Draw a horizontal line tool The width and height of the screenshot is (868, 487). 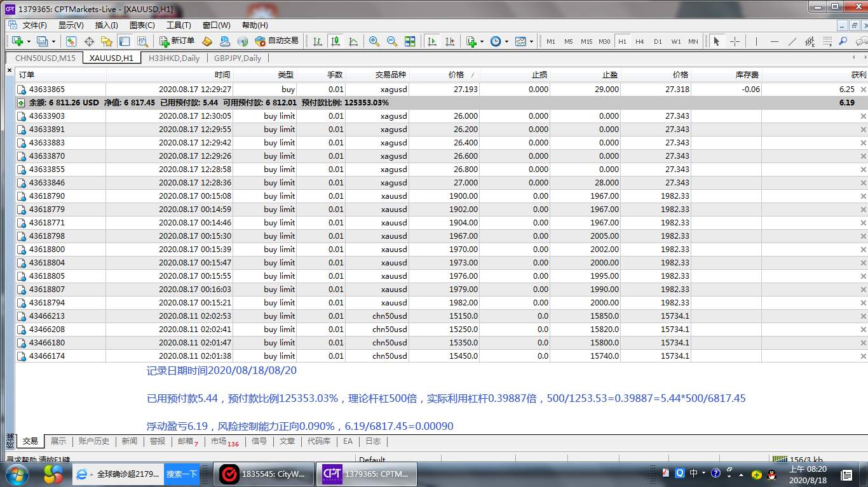pyautogui.click(x=774, y=41)
